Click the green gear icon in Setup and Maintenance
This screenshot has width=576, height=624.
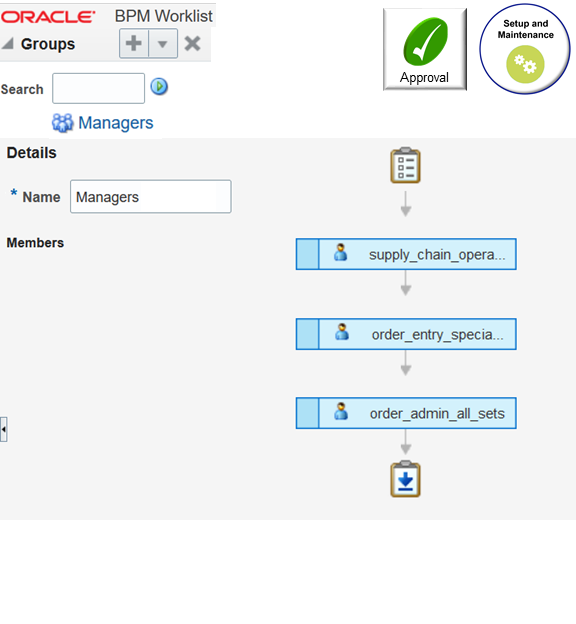point(525,64)
